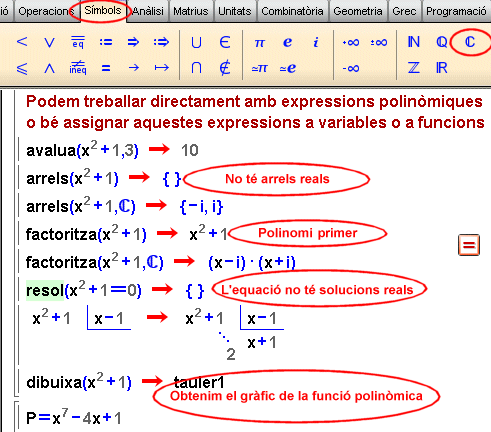
Task: Insert the intersection ∩ symbol
Action: tap(196, 68)
